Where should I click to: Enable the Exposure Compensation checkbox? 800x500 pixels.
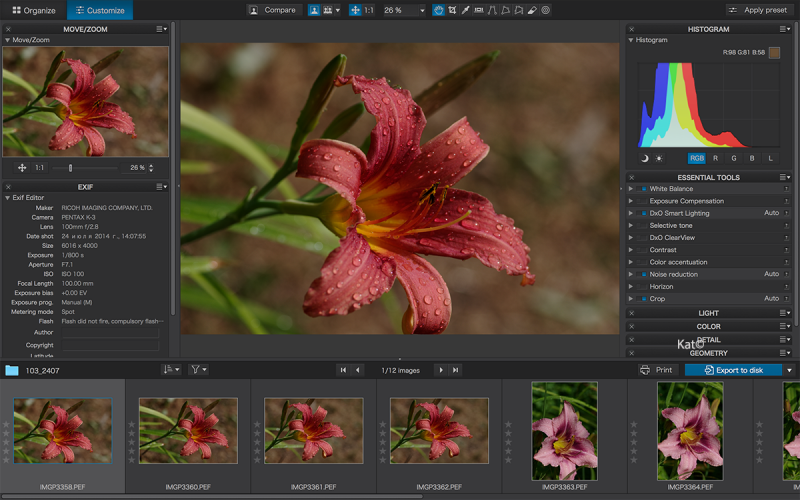point(642,201)
